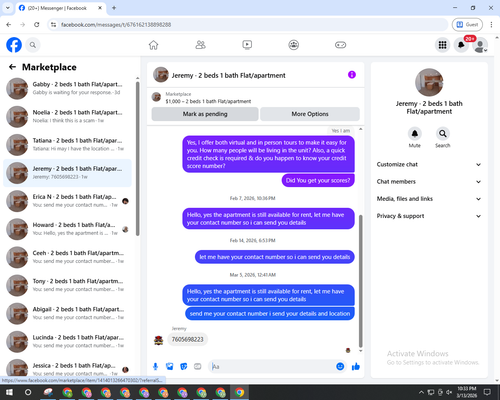Viewport: 500px width, 400px height.
Task: Reload the page in browser
Action: tap(37, 25)
